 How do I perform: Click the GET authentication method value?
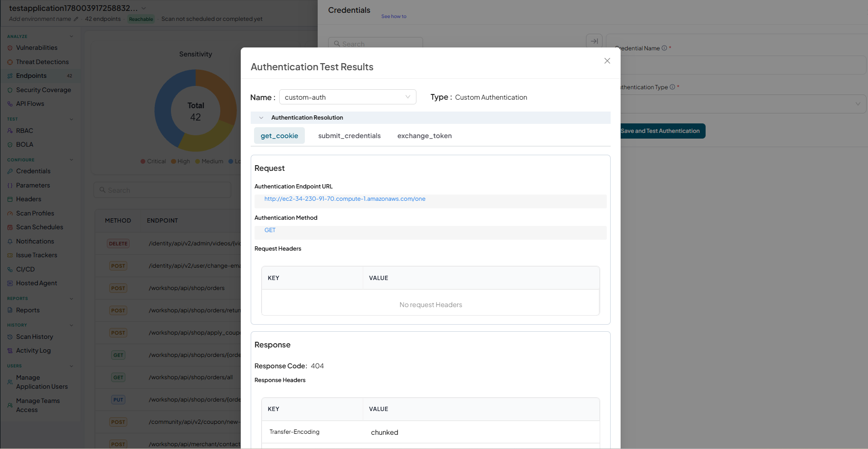270,230
